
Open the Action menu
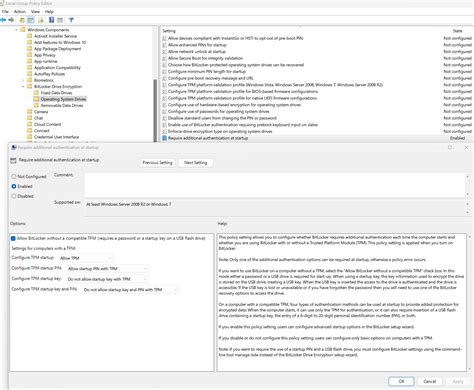pyautogui.click(x=20, y=12)
